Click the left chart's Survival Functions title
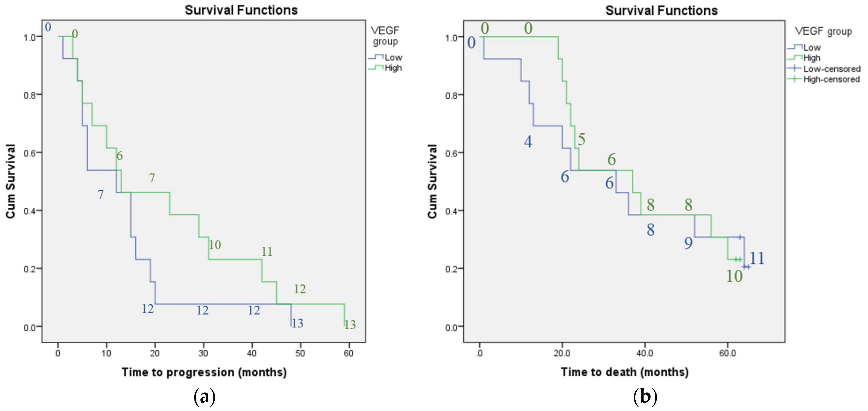This screenshot has width=868, height=411. [241, 10]
